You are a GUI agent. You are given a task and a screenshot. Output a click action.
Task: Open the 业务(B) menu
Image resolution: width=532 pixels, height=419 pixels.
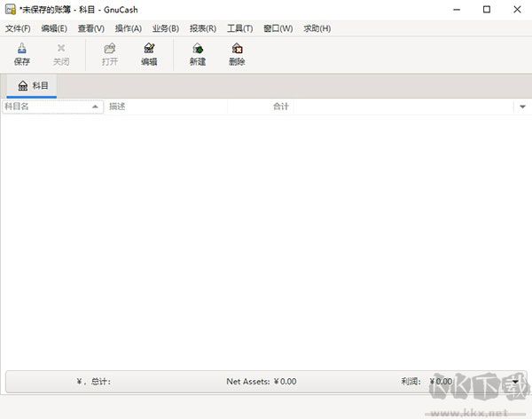(x=166, y=28)
